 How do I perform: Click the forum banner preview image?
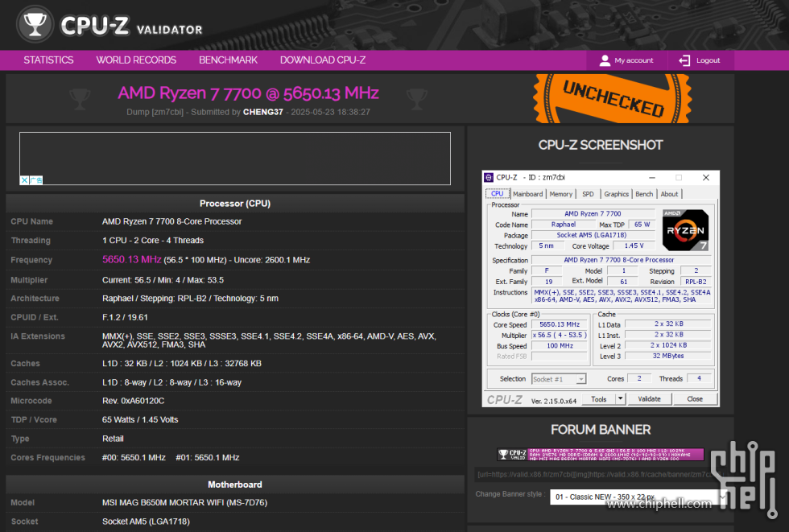pyautogui.click(x=601, y=455)
